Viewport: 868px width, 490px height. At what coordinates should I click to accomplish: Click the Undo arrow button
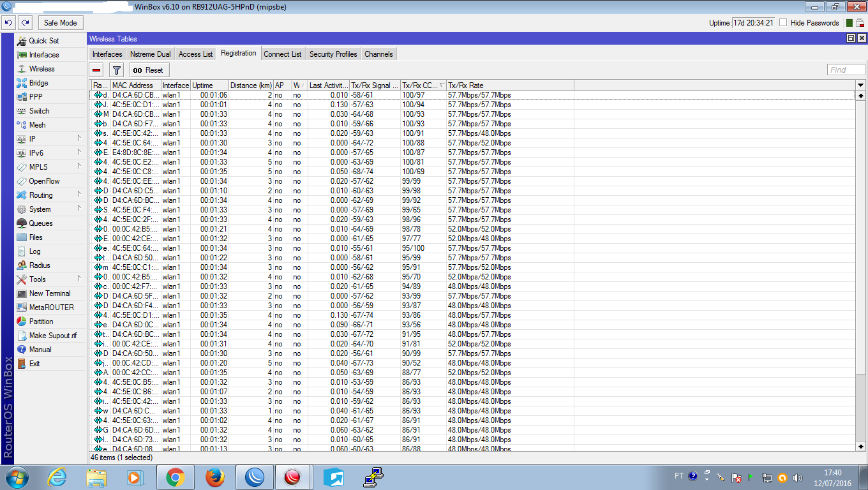9,23
